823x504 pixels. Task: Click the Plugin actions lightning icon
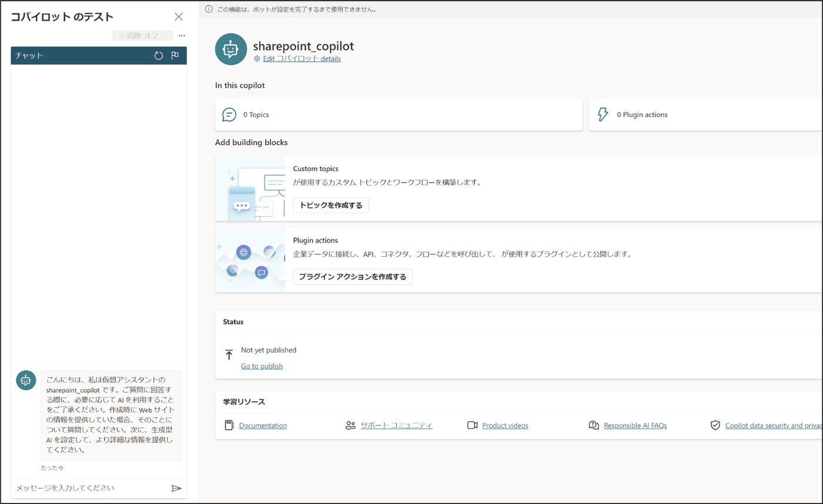click(x=603, y=115)
